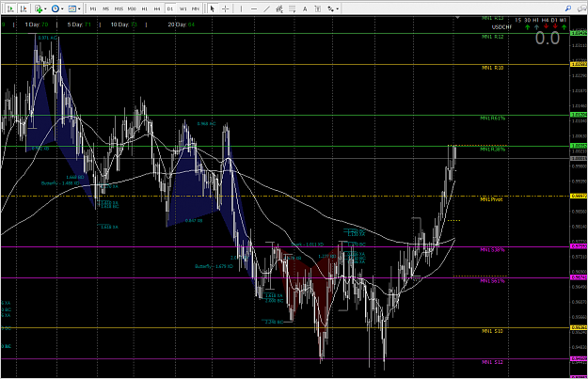The height and width of the screenshot is (379, 588).
Task: Expand the Templates dropdown arrow
Action: tap(79, 8)
